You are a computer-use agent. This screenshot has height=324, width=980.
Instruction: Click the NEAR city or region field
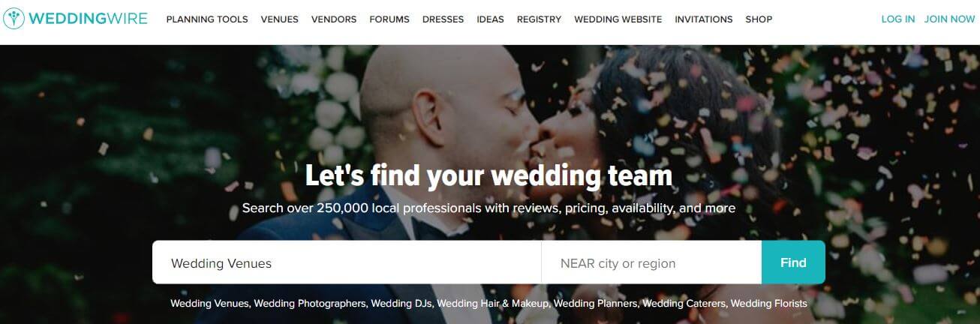651,262
